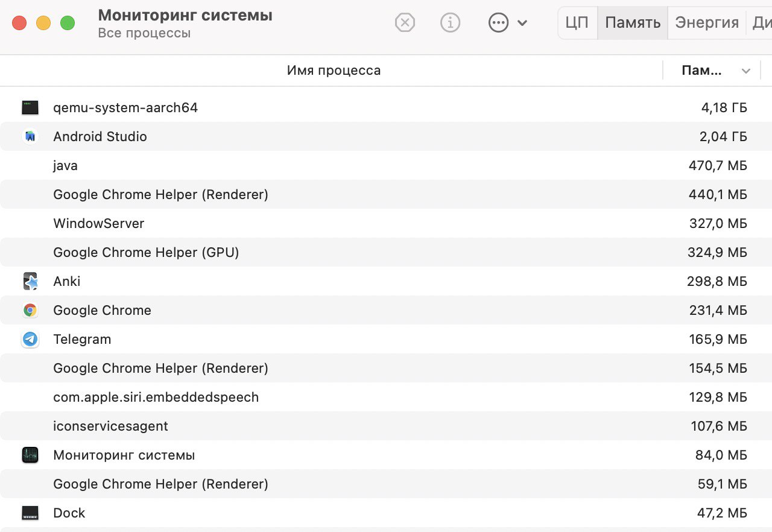772x532 pixels.
Task: Minimize the window with the yellow button
Action: 43,24
